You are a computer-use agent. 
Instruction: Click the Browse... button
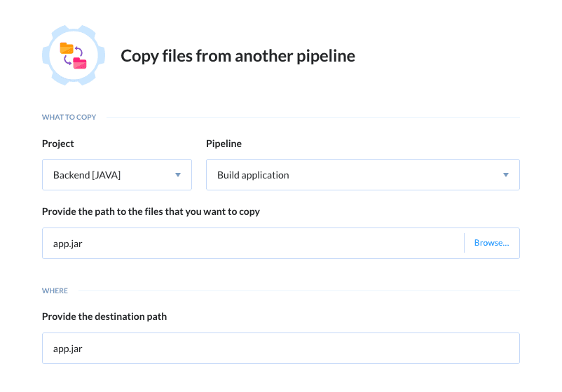pyautogui.click(x=491, y=243)
